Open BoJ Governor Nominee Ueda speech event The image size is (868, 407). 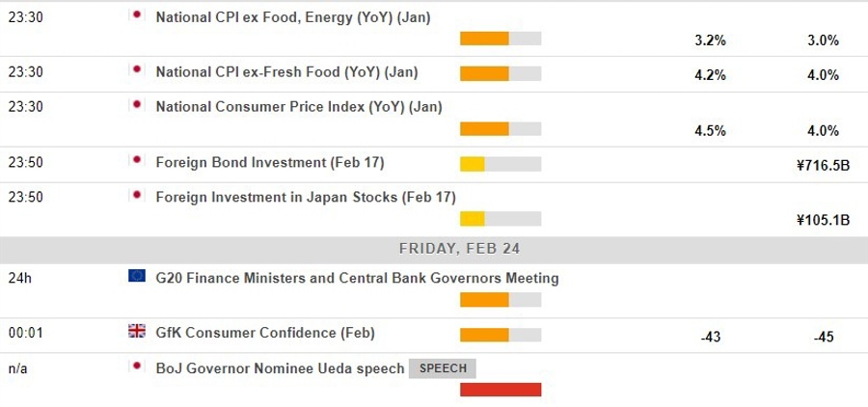(x=280, y=368)
